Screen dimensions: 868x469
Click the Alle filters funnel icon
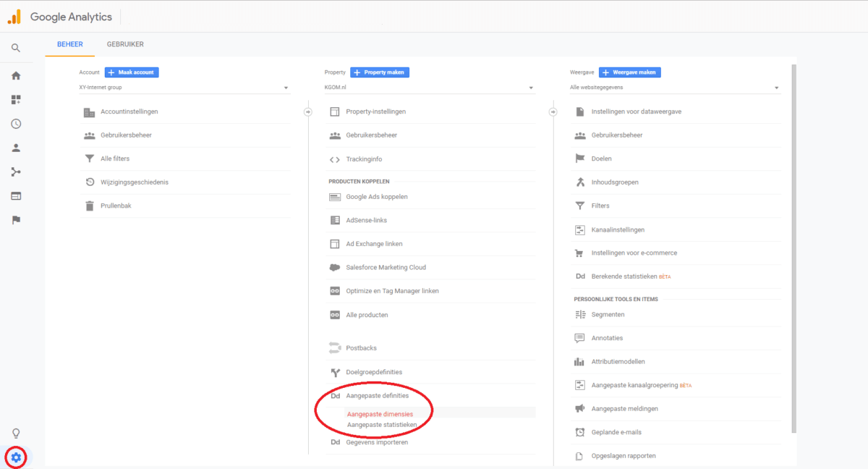tap(90, 159)
